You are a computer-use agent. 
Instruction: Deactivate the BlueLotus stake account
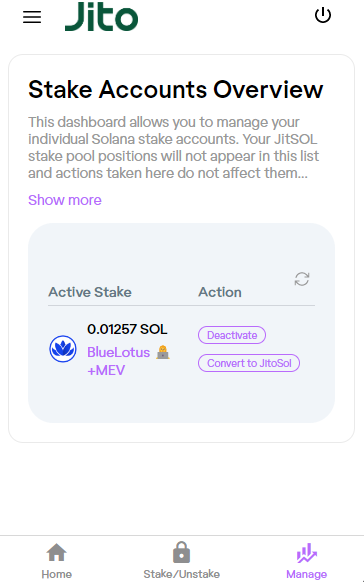[232, 335]
